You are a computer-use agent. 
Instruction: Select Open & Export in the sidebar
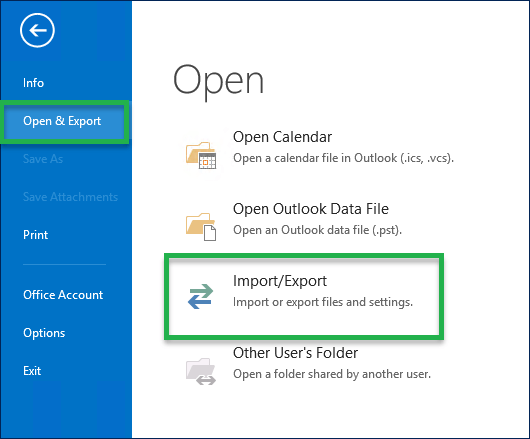(x=62, y=121)
